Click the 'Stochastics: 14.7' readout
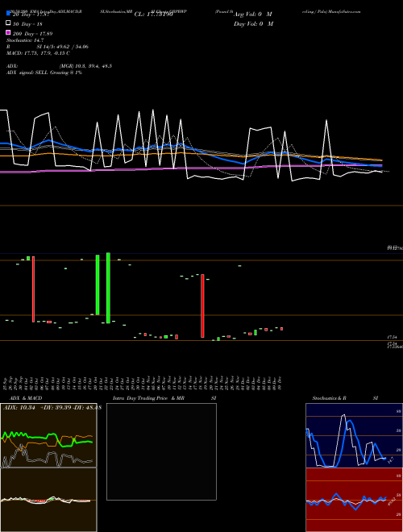 25,40
